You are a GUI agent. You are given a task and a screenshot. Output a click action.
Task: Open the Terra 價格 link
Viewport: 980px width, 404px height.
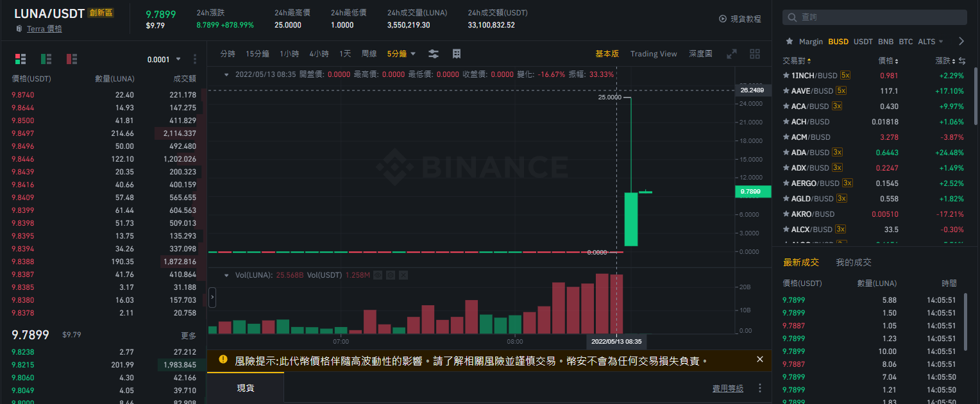tap(44, 29)
